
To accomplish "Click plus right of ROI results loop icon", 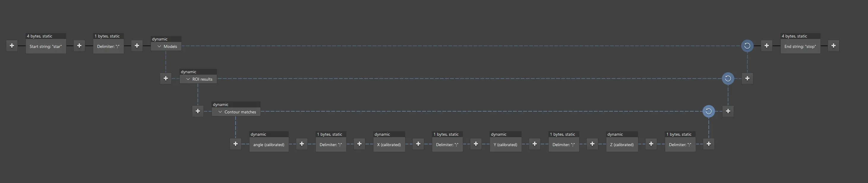I will 747,78.
